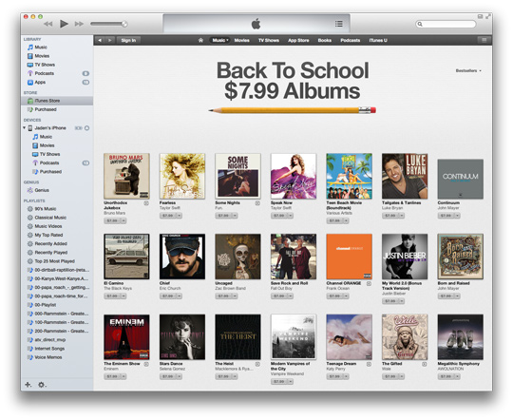Open the Up Next list icon
The width and height of the screenshot is (513, 420).
(x=339, y=24)
